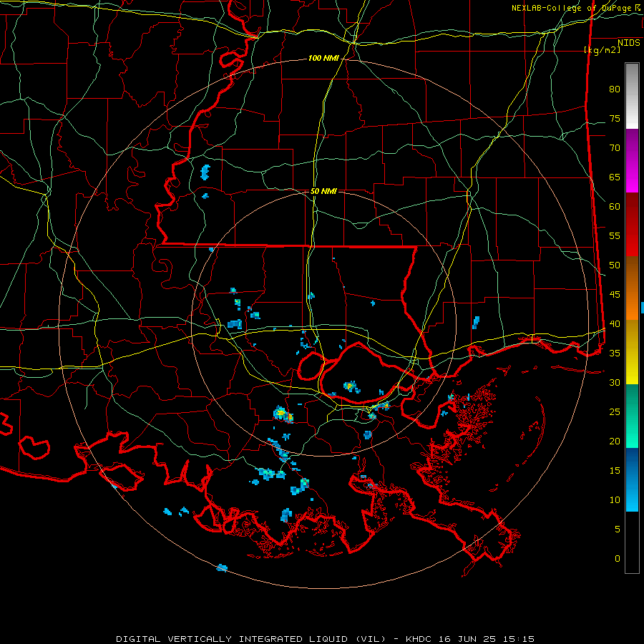Pick the green segment of the color scale
This screenshot has height=644, width=644.
632,416
